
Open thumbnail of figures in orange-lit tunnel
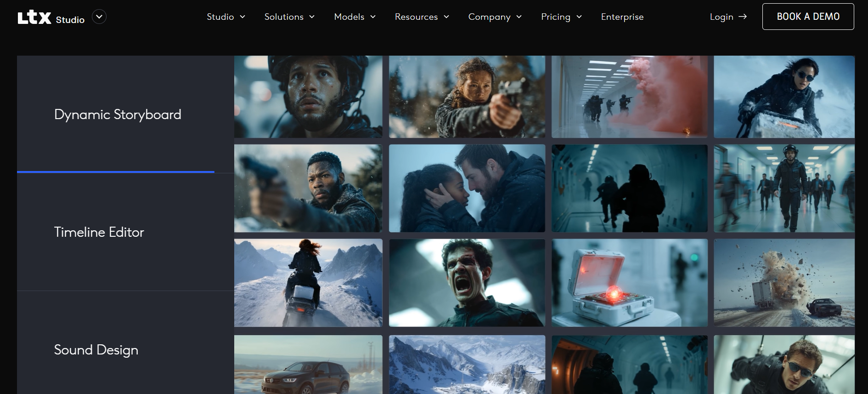tap(630, 365)
